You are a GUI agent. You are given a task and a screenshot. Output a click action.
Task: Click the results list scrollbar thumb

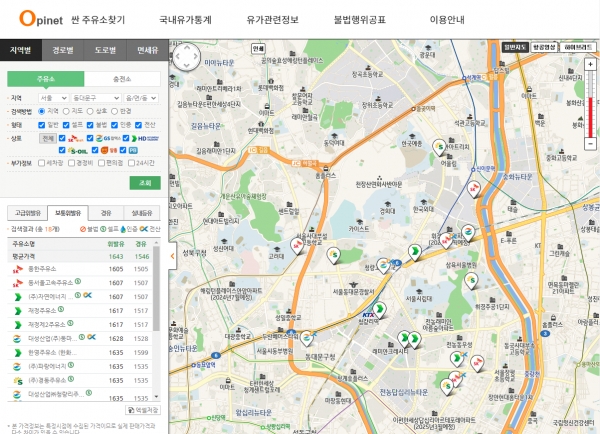tap(156, 289)
